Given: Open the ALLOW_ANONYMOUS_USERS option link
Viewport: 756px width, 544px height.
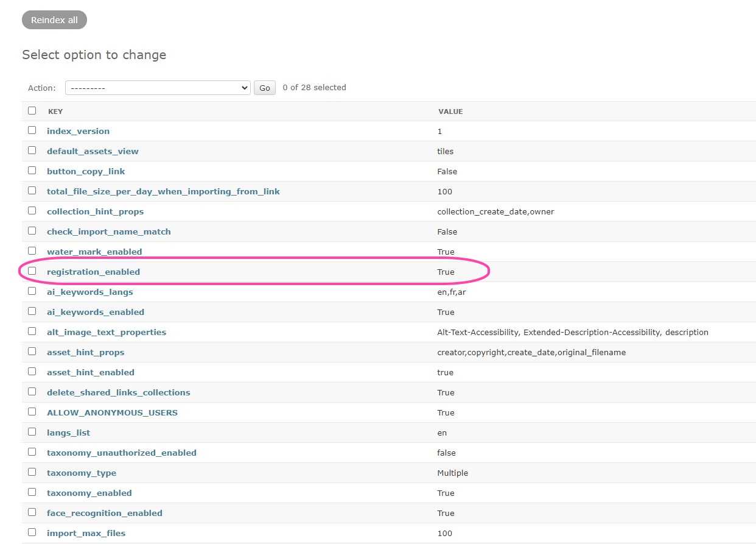Looking at the screenshot, I should 112,412.
